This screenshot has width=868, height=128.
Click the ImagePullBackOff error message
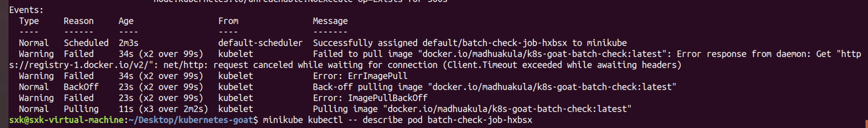[370, 98]
